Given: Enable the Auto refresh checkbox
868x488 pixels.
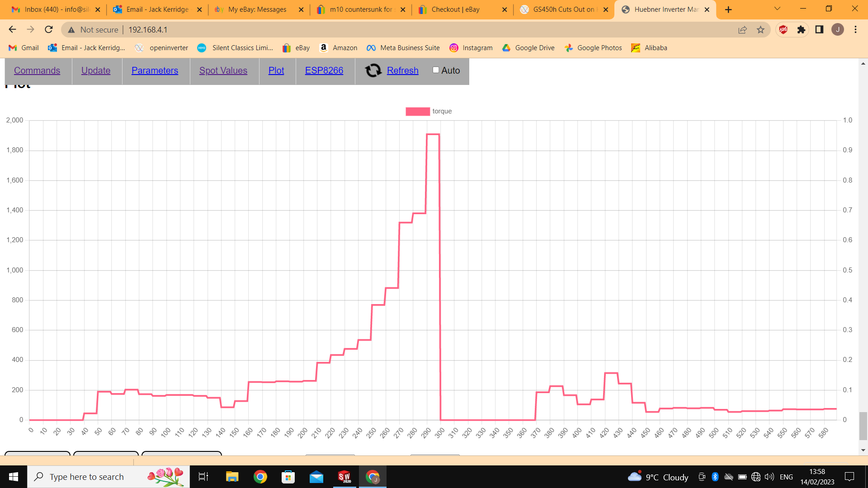Looking at the screenshot, I should (436, 70).
